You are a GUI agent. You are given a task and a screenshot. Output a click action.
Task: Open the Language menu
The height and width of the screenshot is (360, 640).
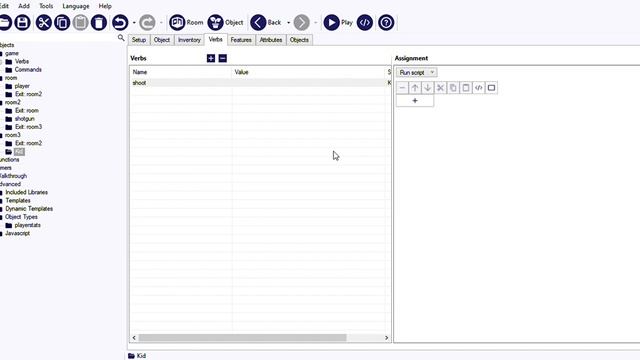[x=76, y=6]
